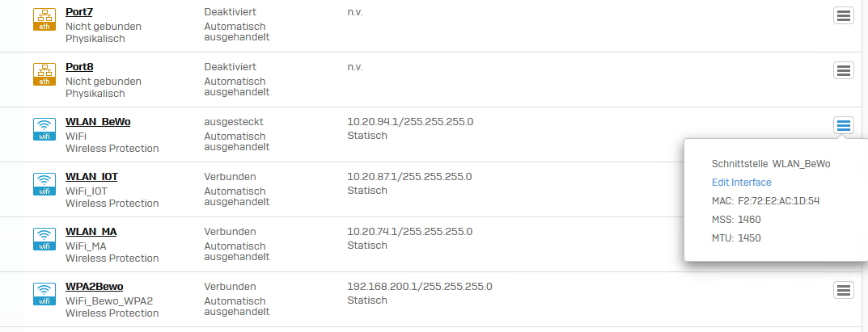Click the WLAN_BeWo status text ausgesteckt
Viewport: 868px width, 332px height.
pos(234,122)
